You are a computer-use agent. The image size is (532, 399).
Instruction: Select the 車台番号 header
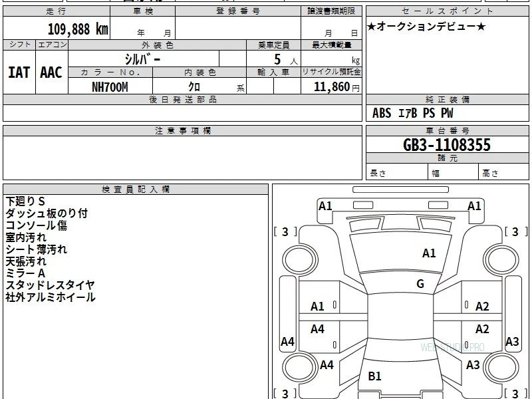(447, 130)
